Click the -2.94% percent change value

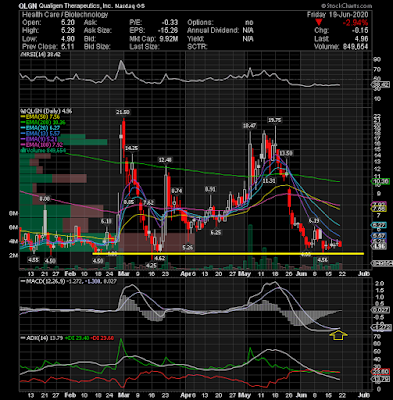coord(355,23)
